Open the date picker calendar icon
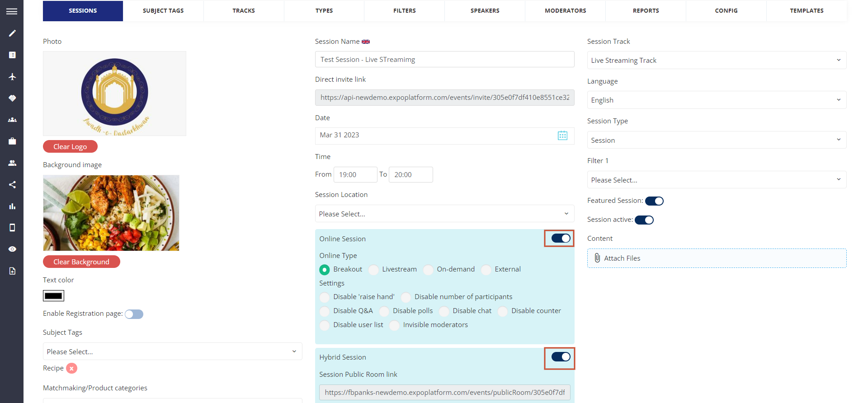The width and height of the screenshot is (868, 403). [x=562, y=136]
